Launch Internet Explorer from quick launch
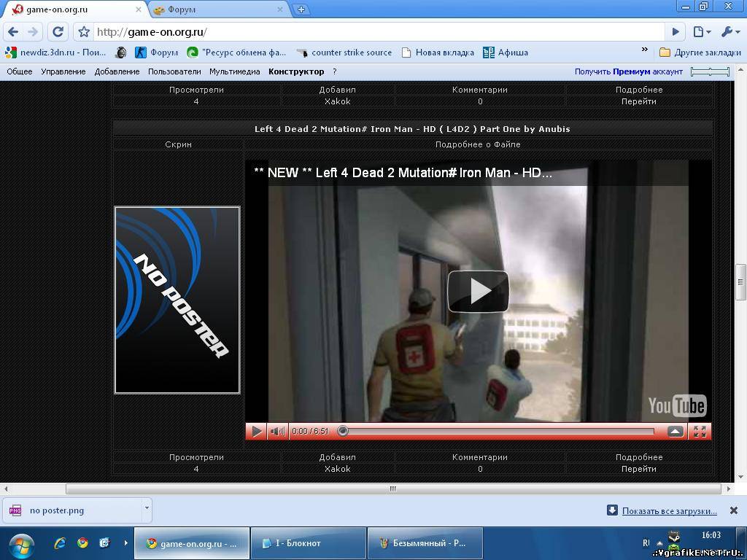 pyautogui.click(x=60, y=542)
